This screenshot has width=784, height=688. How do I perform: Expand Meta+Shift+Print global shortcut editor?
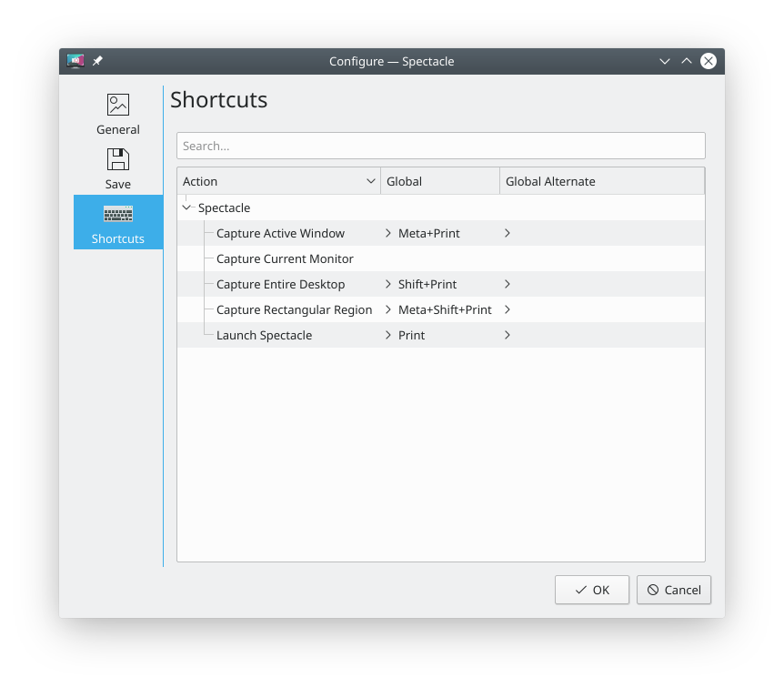point(388,309)
